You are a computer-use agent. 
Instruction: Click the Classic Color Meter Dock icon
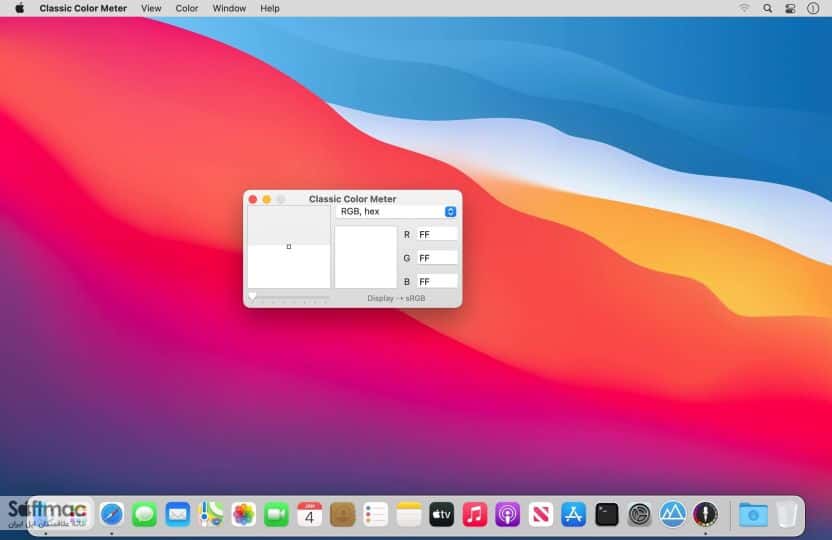click(706, 514)
